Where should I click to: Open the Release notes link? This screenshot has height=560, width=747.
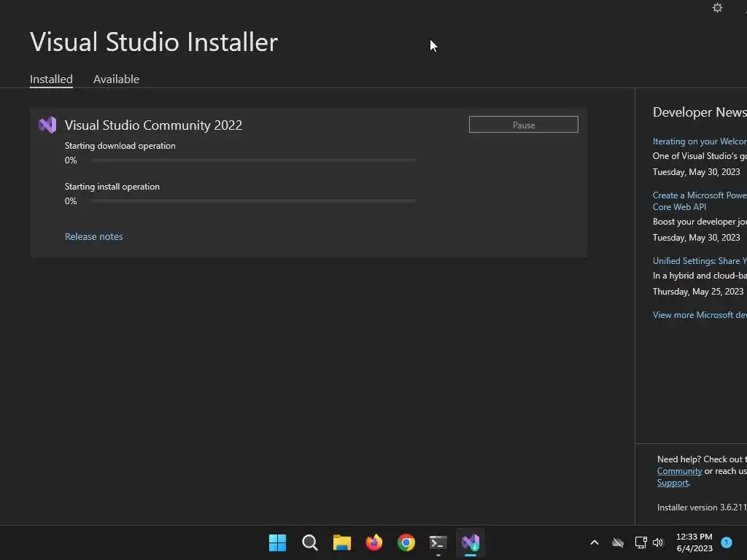tap(94, 237)
